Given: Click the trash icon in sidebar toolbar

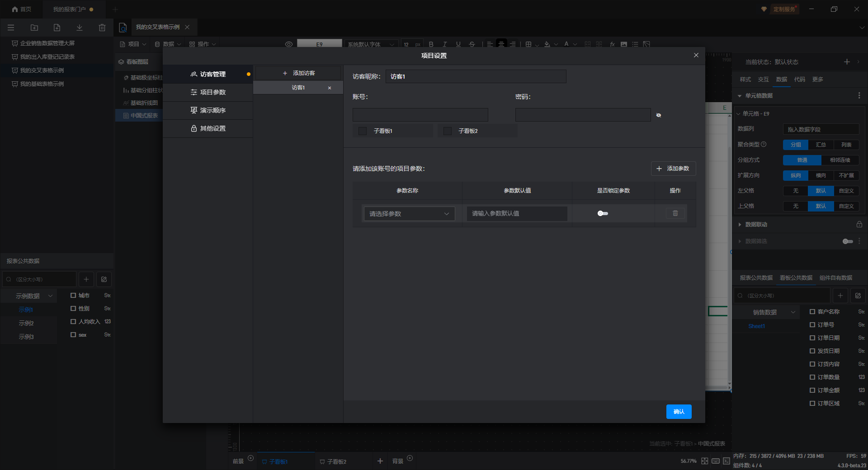Looking at the screenshot, I should point(102,28).
